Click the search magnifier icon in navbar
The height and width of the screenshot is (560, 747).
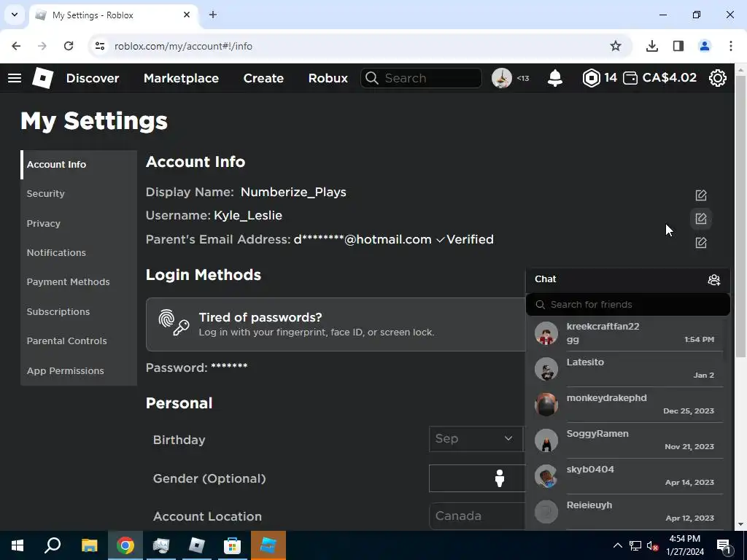(372, 78)
